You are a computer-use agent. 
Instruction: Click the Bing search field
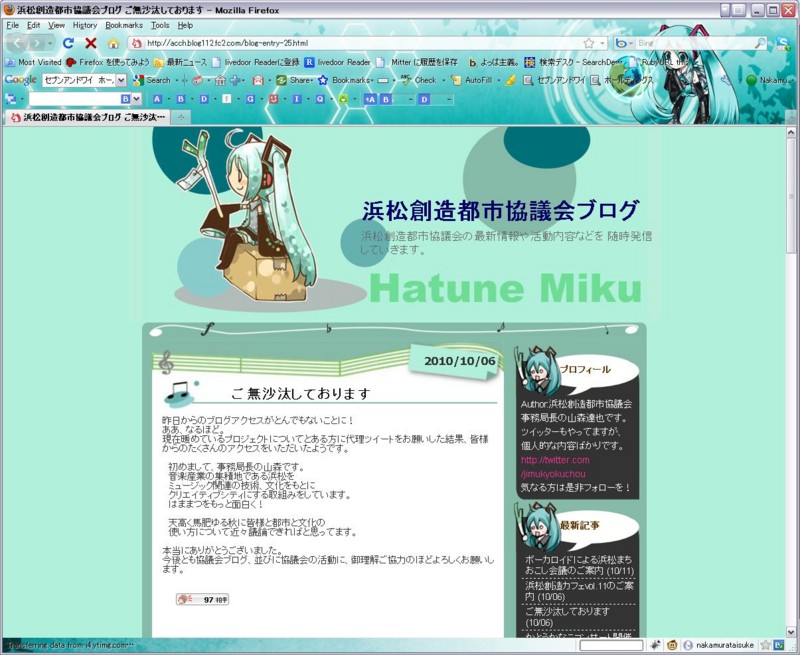(x=694, y=43)
